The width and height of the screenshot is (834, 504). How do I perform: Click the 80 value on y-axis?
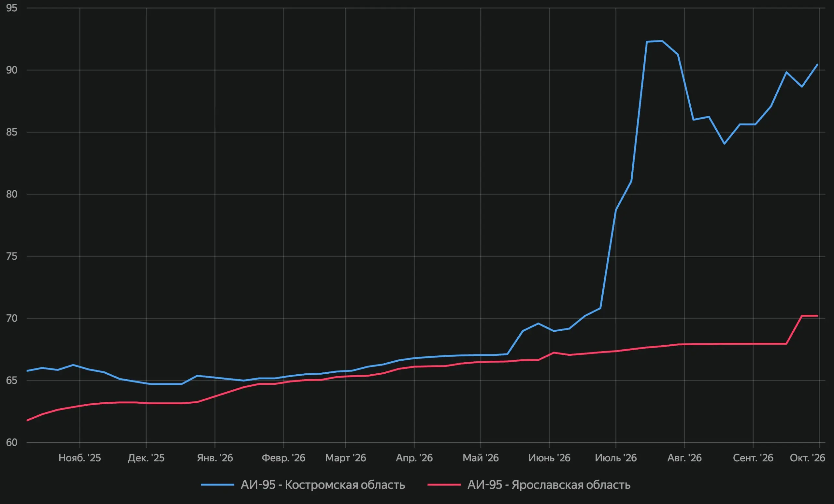[x=11, y=194]
